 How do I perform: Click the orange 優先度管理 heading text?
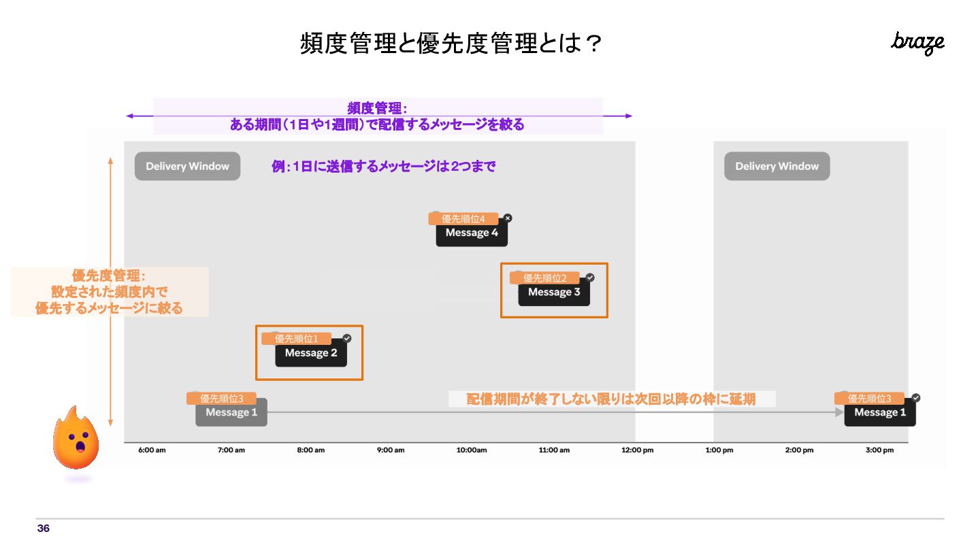click(x=109, y=275)
